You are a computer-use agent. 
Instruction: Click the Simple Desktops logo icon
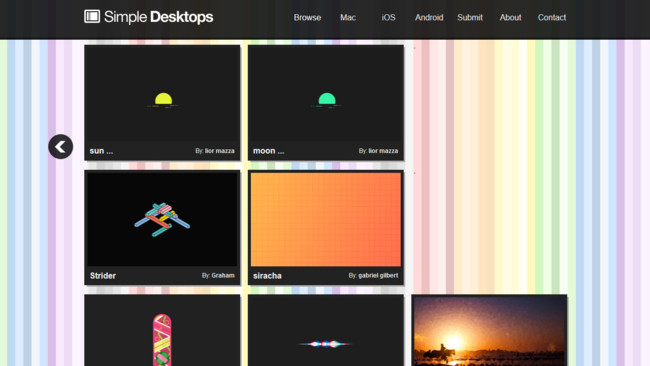(92, 17)
